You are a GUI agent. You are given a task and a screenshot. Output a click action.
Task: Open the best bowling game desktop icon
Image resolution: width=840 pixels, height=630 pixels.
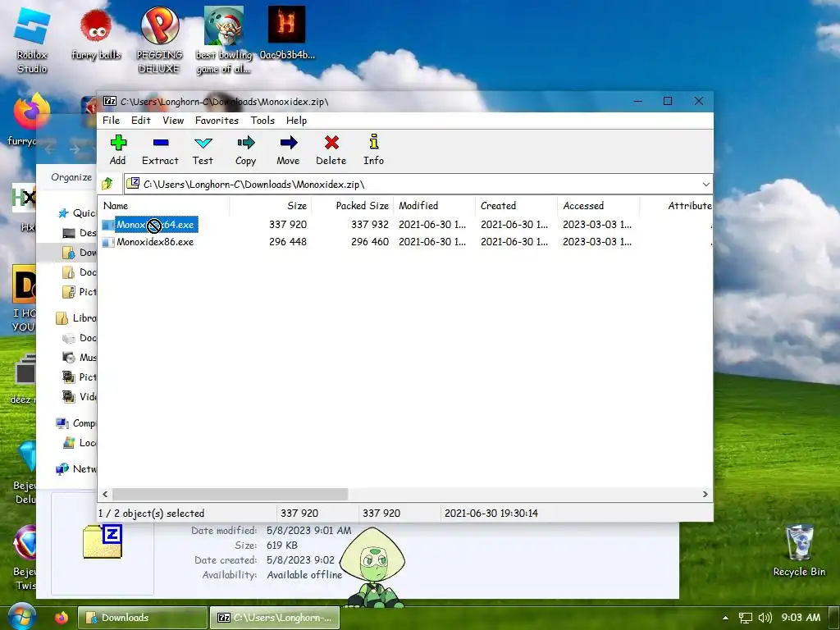pyautogui.click(x=224, y=40)
